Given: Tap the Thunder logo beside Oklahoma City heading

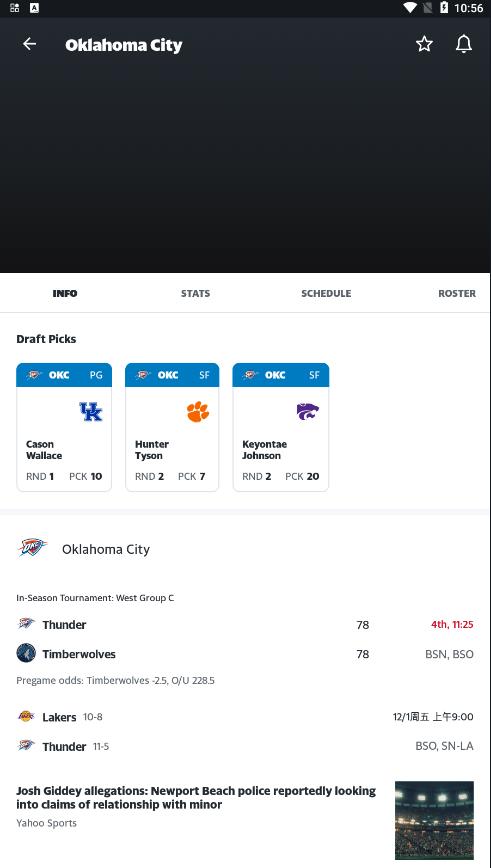Looking at the screenshot, I should coord(33,548).
